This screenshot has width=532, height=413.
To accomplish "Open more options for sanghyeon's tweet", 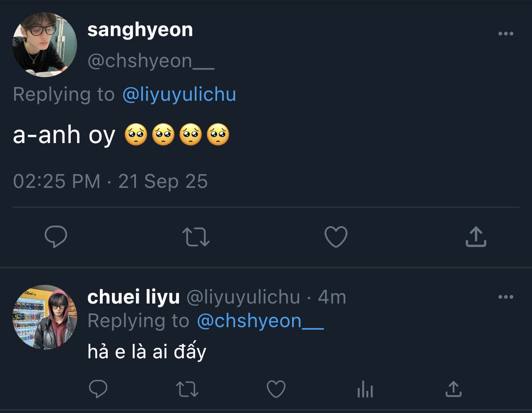I will tap(505, 34).
